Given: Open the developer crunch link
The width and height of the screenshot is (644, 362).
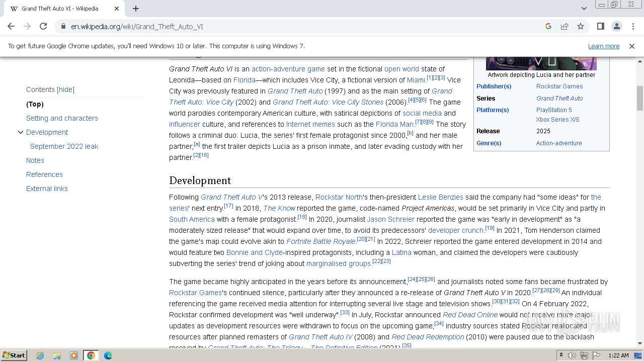Looking at the screenshot, I should coord(456,230).
